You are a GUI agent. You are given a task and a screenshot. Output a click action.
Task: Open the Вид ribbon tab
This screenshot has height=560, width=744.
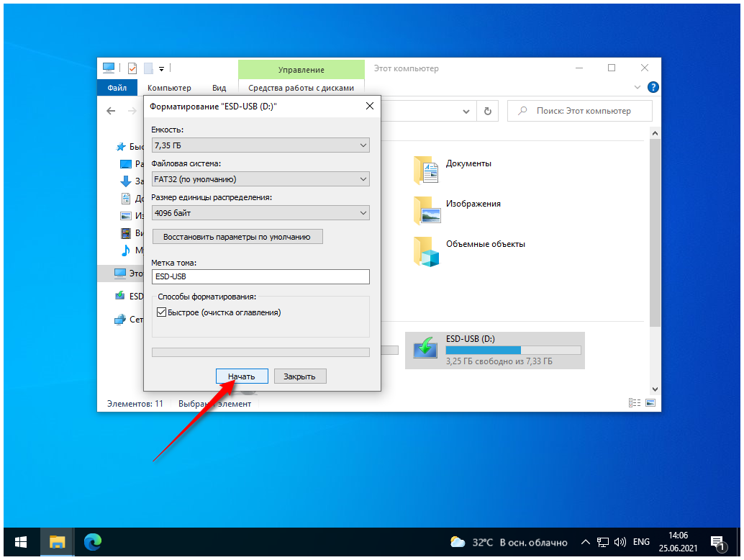(219, 88)
